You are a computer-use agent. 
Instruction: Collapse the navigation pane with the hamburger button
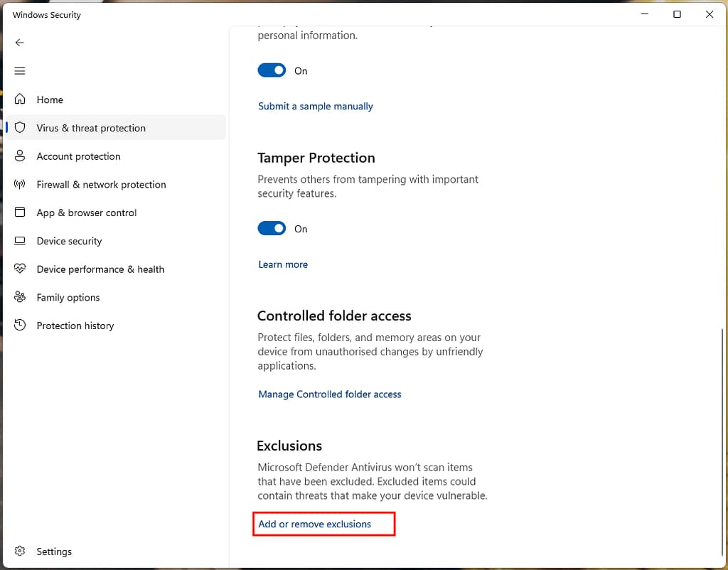tap(19, 70)
